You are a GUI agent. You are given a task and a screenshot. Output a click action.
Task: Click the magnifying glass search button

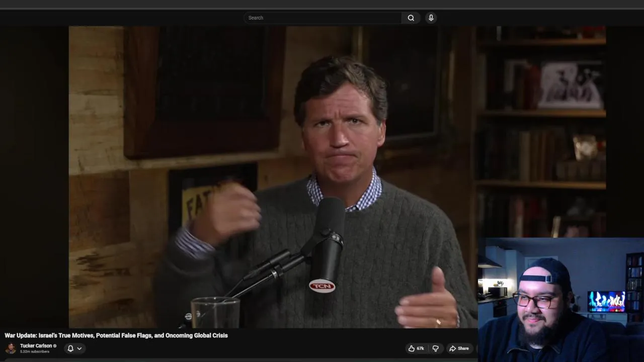click(411, 18)
